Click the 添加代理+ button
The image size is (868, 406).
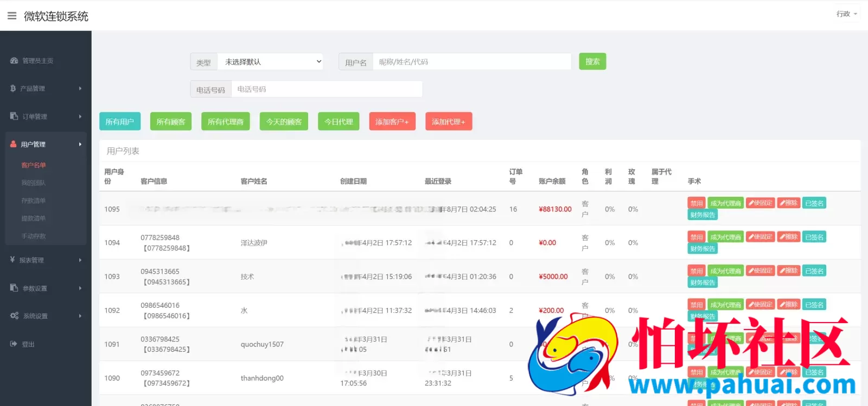449,121
